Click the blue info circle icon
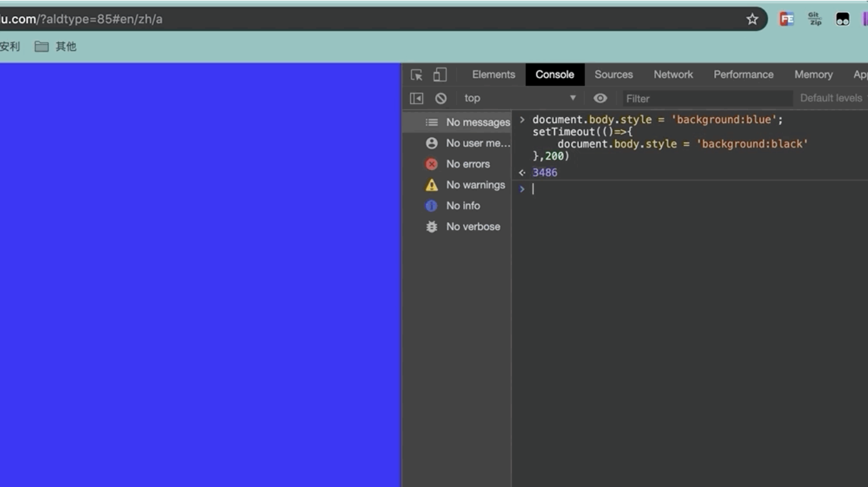Viewport: 868px width, 487px height. (431, 206)
